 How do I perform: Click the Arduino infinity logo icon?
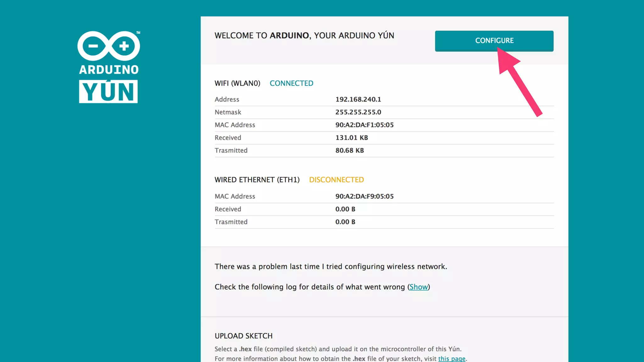108,46
